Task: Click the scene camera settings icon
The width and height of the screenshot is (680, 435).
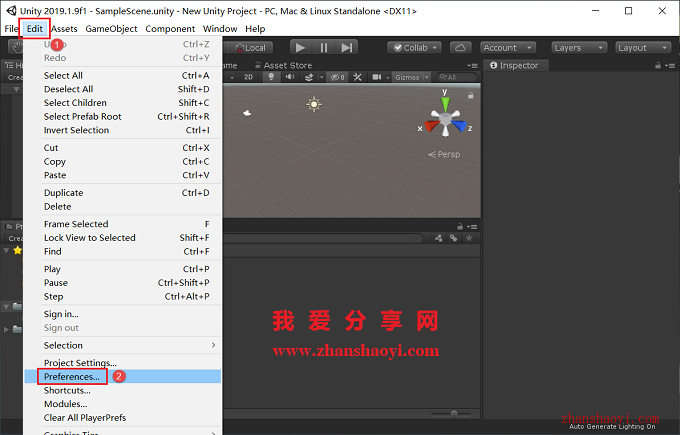Action: 376,77
